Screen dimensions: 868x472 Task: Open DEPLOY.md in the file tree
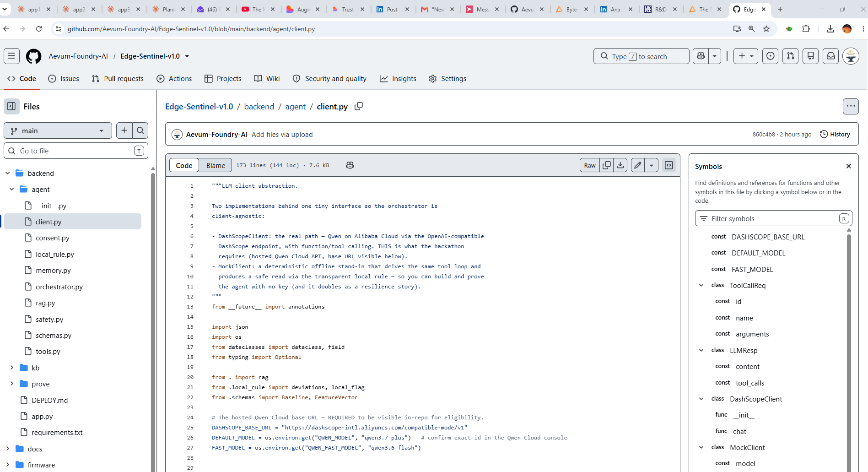(x=50, y=400)
